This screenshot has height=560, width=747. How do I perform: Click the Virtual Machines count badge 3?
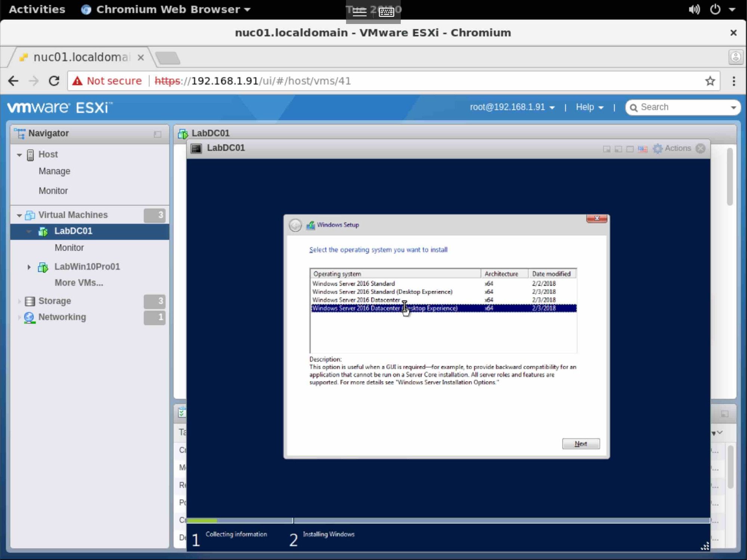(x=155, y=215)
